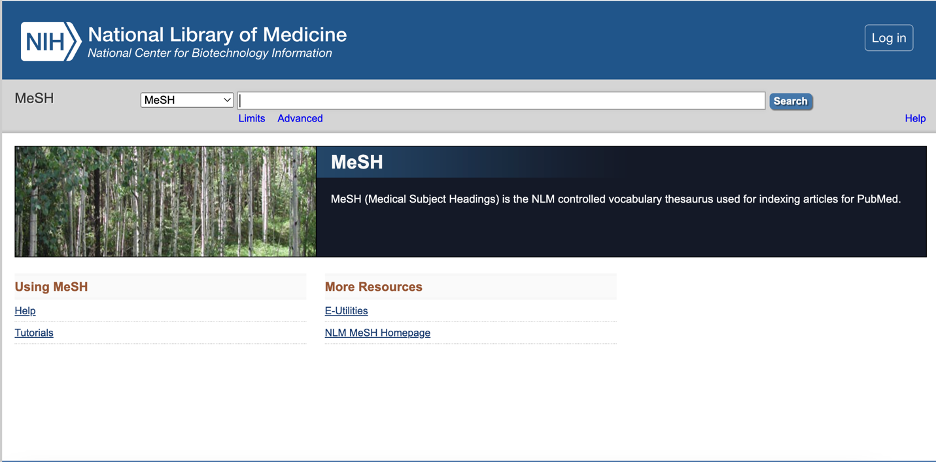Click the forest trees banner image
The image size is (936, 462).
pyautogui.click(x=165, y=201)
